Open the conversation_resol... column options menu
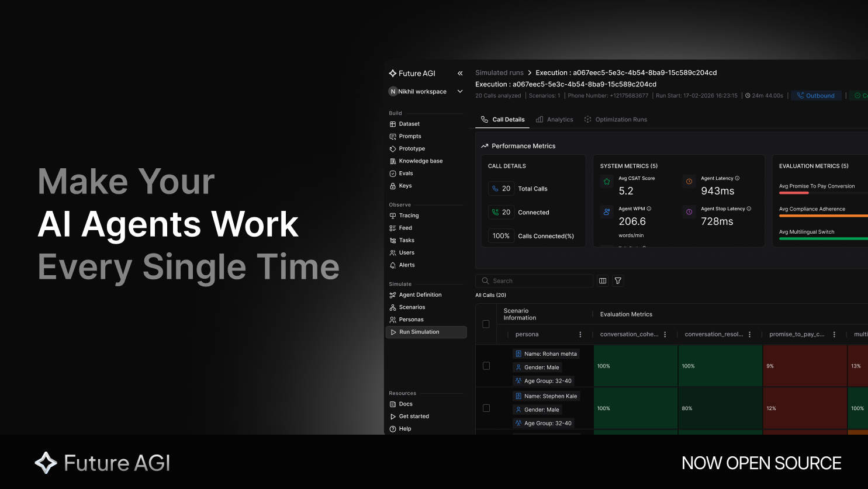Image resolution: width=868 pixels, height=489 pixels. 750,335
